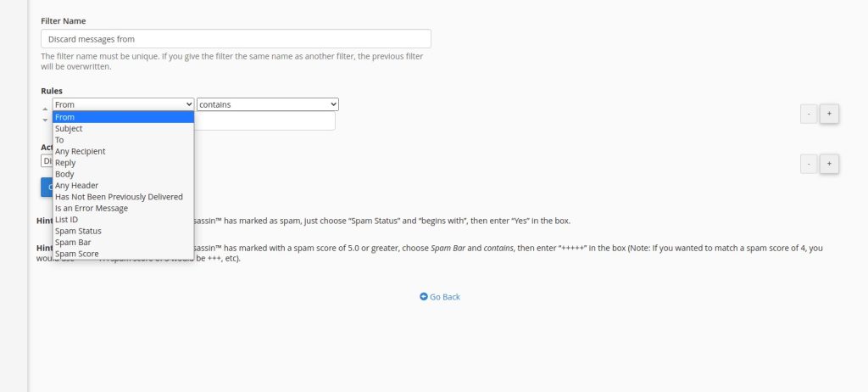Open the 'contains' match type dropdown
868x392 pixels.
[268, 104]
